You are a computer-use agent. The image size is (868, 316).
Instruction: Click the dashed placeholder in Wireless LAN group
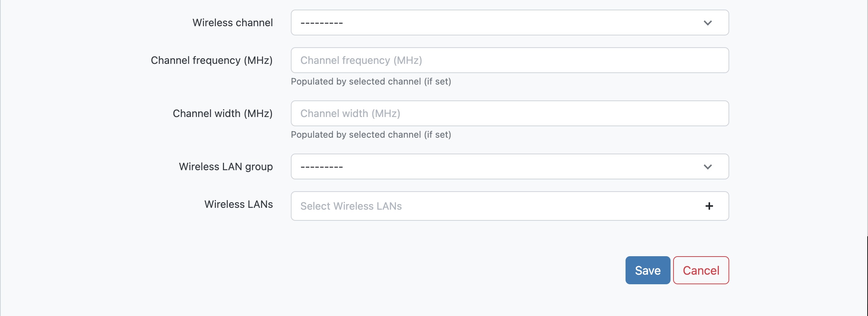321,167
